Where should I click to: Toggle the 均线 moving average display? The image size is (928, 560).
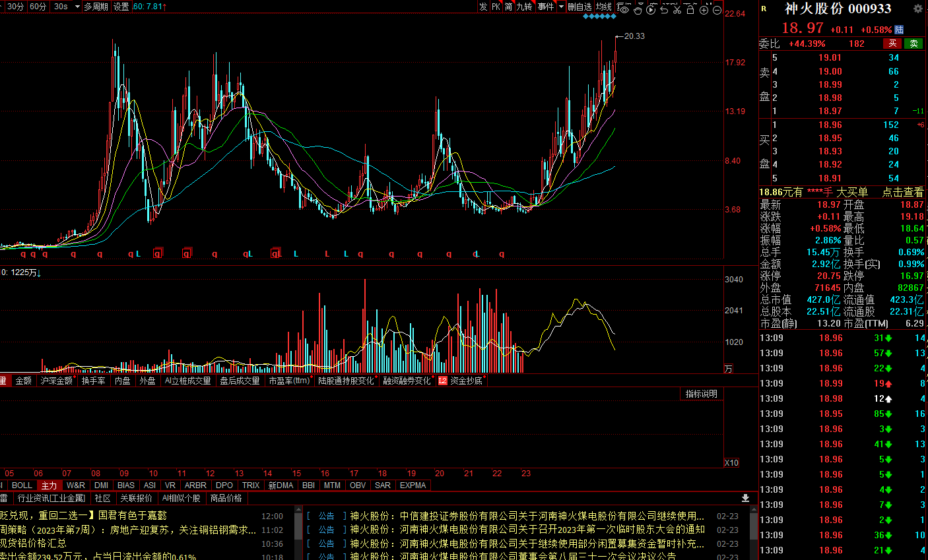[x=604, y=7]
